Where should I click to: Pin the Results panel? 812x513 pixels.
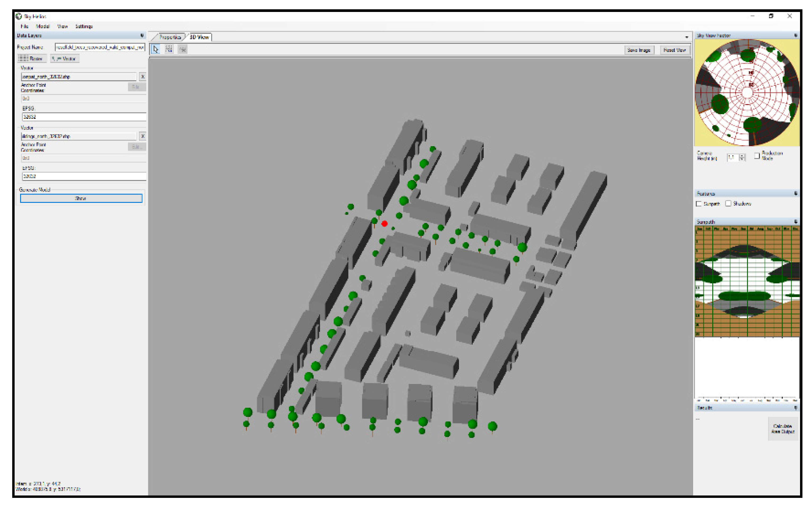(796, 408)
